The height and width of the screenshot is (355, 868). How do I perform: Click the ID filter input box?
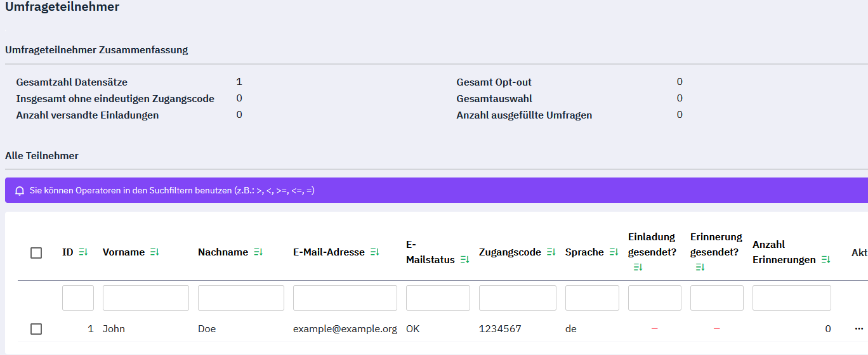(x=78, y=298)
